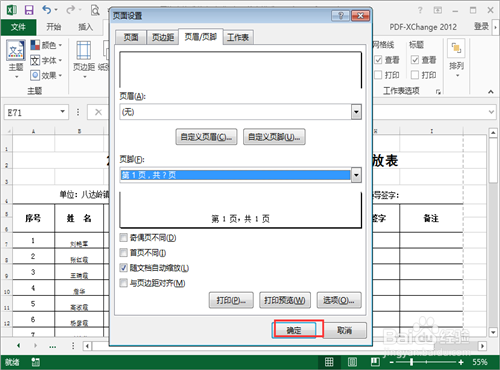Click the 选项(O) button
This screenshot has height=370, width=500.
(339, 300)
